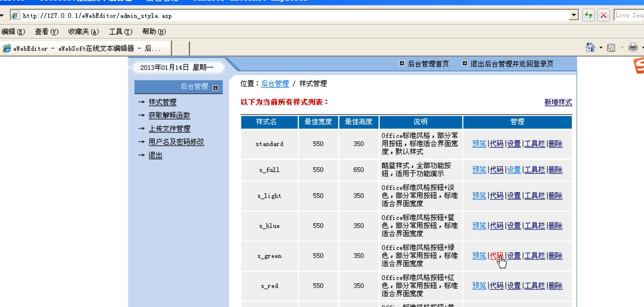Click the Home house icon

click(590, 48)
